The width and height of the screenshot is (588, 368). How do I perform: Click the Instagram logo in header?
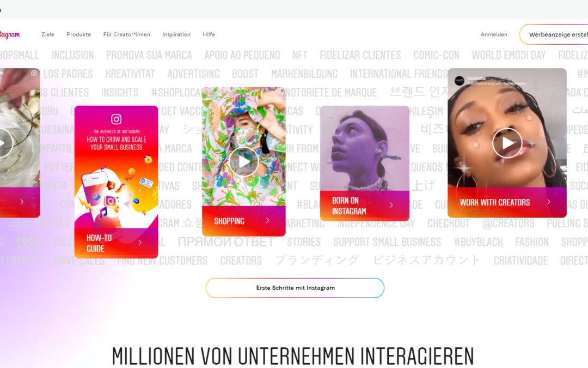pyautogui.click(x=10, y=34)
